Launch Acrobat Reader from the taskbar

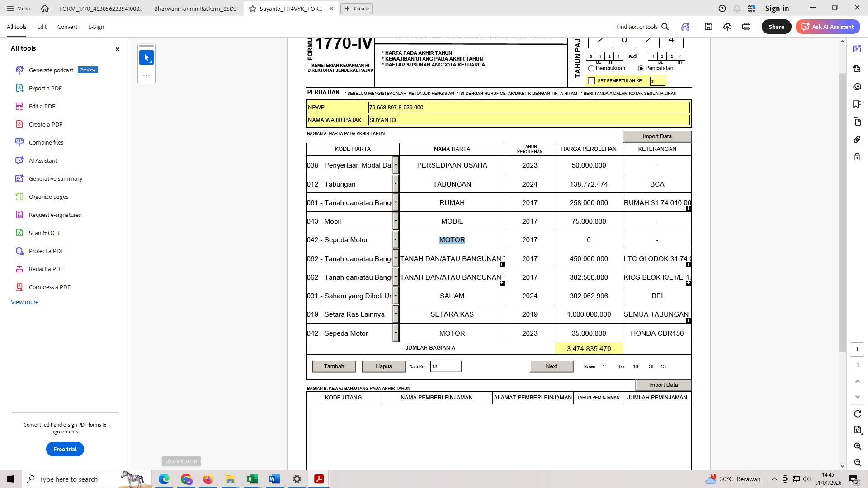click(x=319, y=479)
